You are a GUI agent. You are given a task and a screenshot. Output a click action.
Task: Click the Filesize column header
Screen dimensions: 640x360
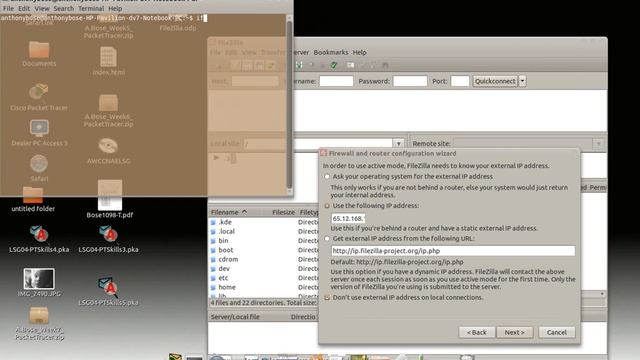283,212
